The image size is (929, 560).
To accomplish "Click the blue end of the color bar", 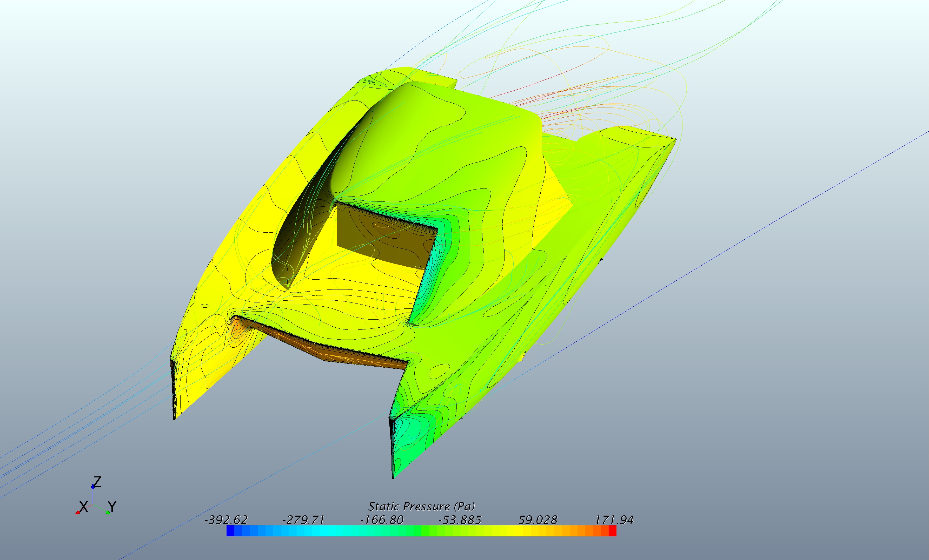I will (x=230, y=531).
